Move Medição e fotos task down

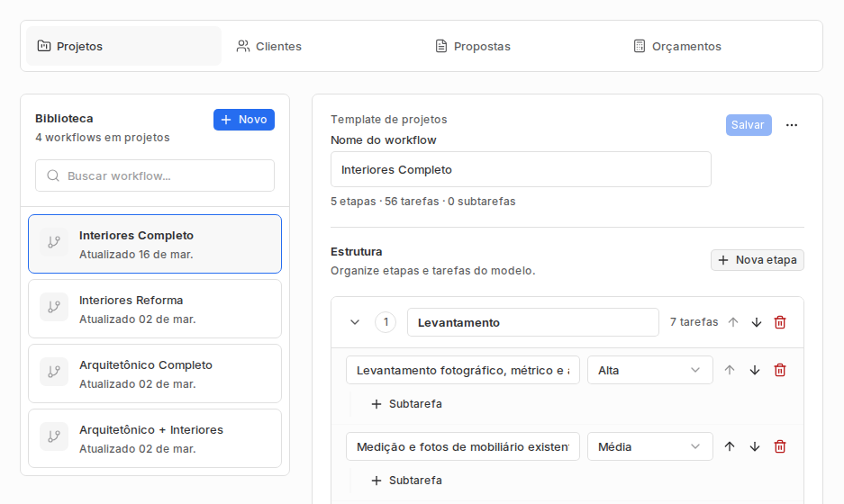point(755,446)
